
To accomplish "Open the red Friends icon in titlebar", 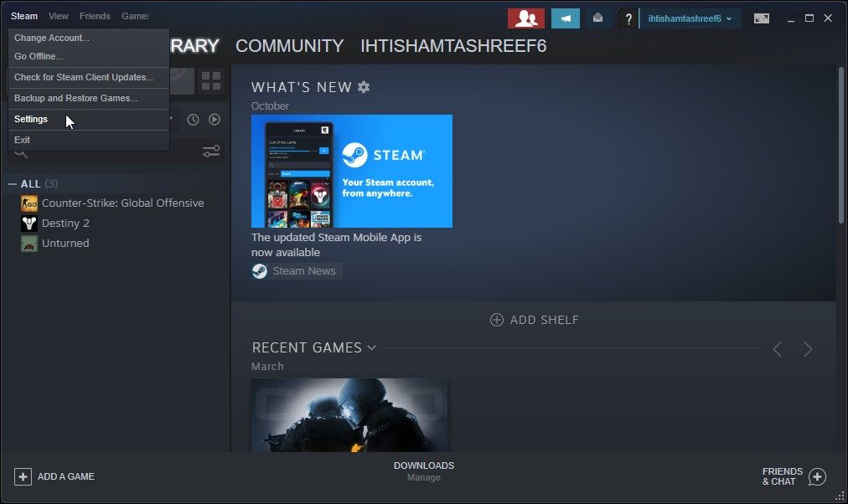I will click(x=525, y=17).
